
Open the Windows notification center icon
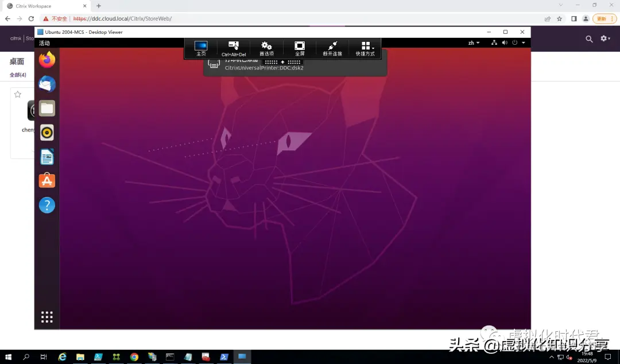click(608, 357)
